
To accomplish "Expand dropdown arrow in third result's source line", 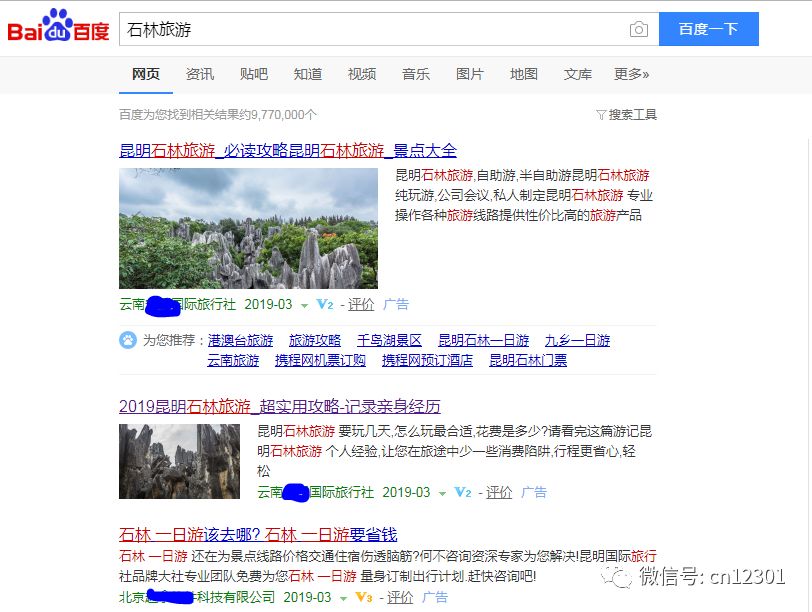I will point(343,599).
